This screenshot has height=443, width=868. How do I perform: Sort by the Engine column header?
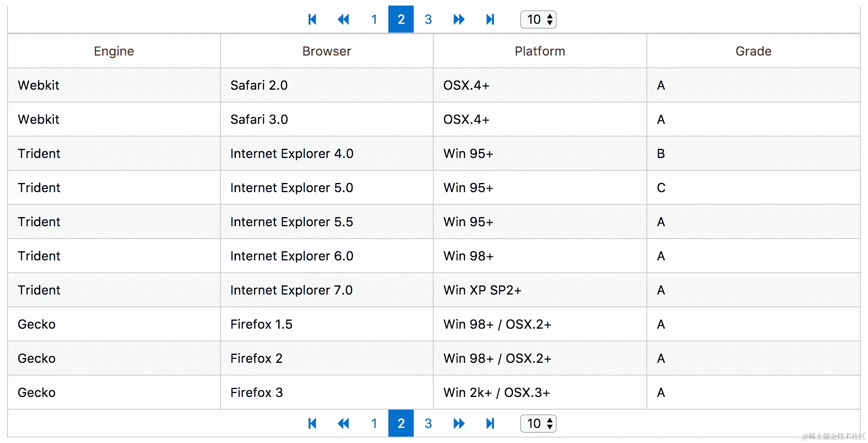pyautogui.click(x=114, y=51)
